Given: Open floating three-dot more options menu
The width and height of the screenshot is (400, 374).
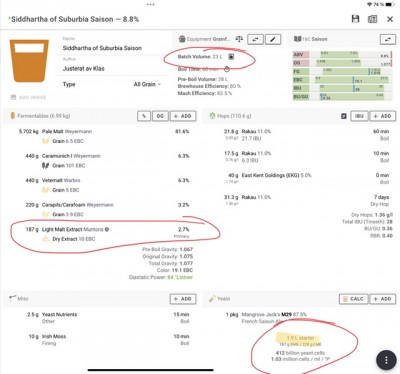Looking at the screenshot, I should [x=386, y=360].
